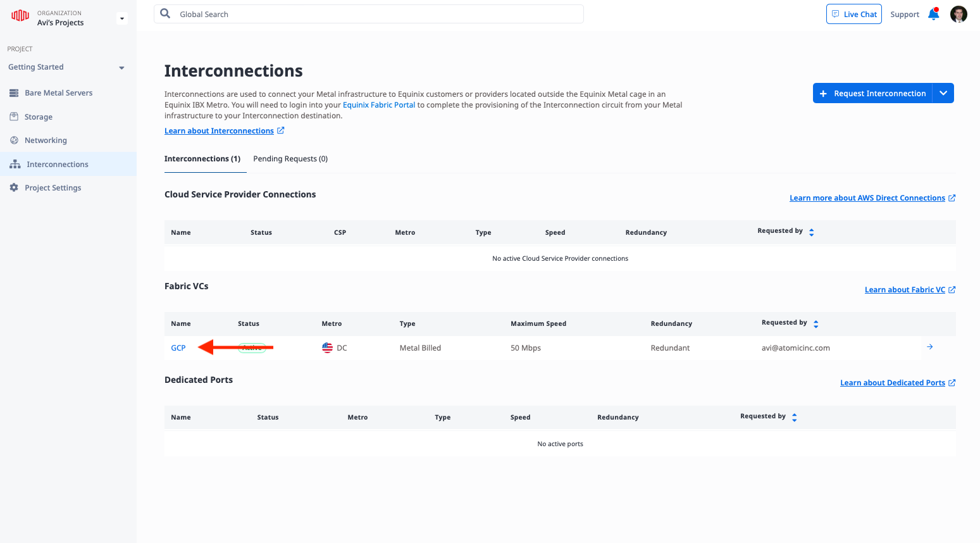
Task: Follow the Equinix Fabric Portal link
Action: (379, 105)
